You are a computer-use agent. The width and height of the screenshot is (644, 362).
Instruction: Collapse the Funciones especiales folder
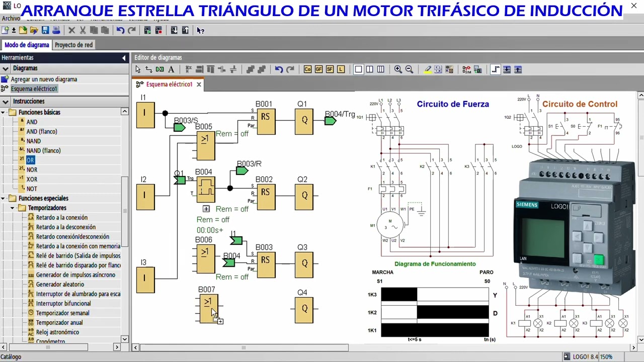(x=3, y=199)
